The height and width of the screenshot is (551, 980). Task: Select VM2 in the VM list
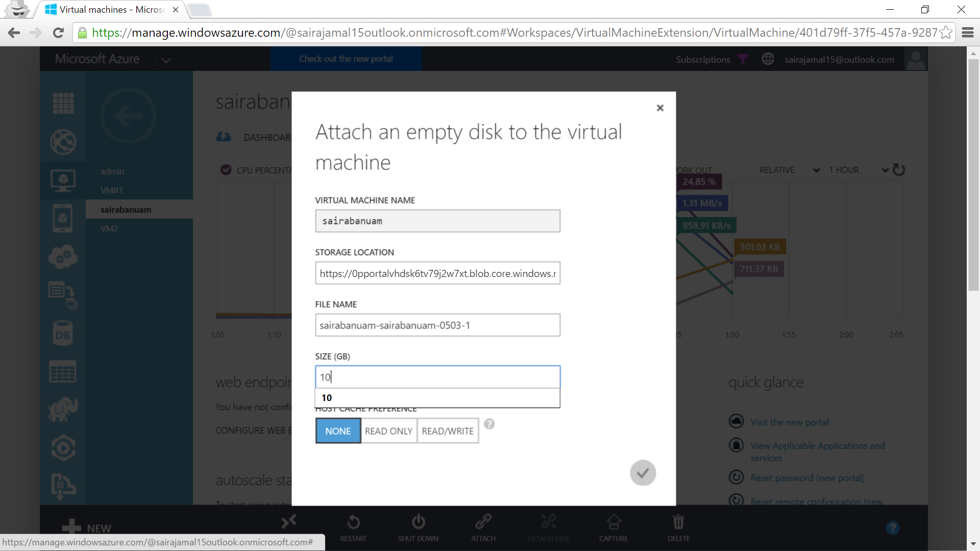109,229
